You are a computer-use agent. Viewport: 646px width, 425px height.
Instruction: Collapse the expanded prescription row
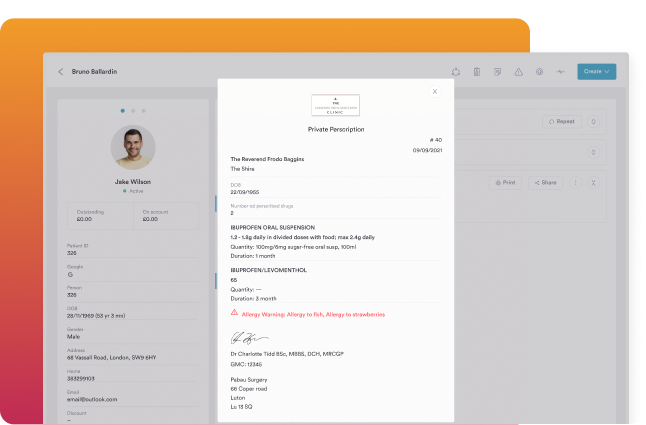(x=594, y=183)
